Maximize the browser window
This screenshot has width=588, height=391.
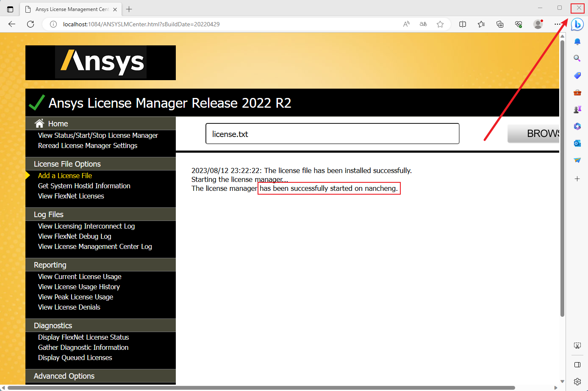(560, 8)
